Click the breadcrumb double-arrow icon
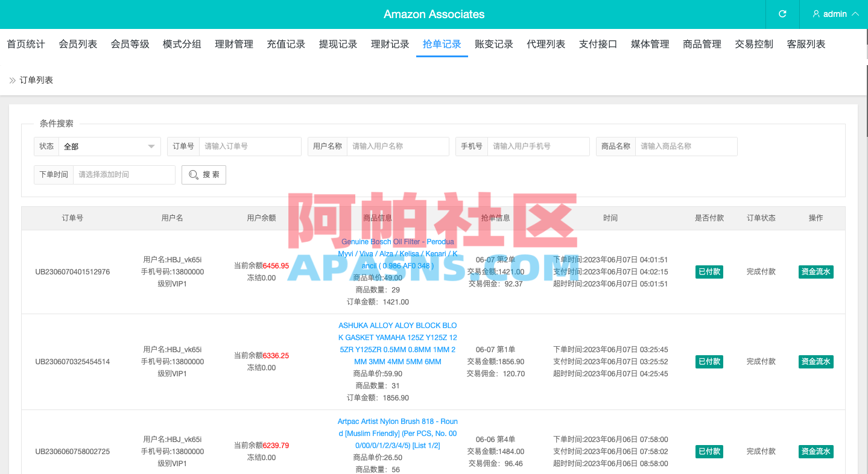Image resolution: width=868 pixels, height=474 pixels. 12,80
